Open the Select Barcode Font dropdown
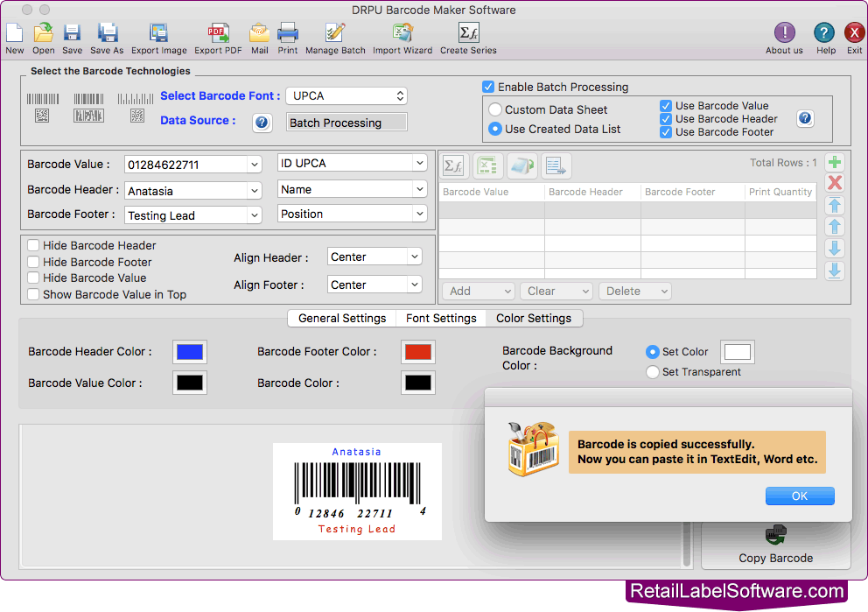Image resolution: width=868 pixels, height=612 pixels. pos(346,95)
